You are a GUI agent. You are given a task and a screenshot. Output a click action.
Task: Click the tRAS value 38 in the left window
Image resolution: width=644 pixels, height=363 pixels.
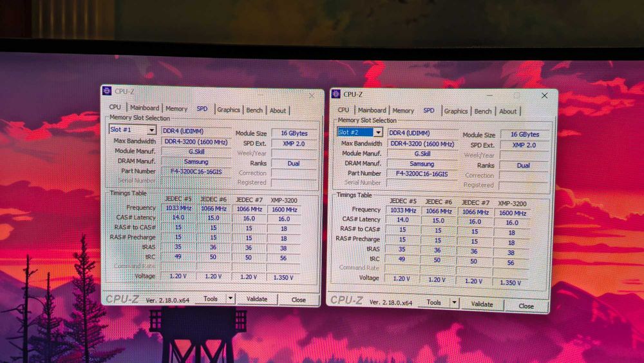(284, 248)
